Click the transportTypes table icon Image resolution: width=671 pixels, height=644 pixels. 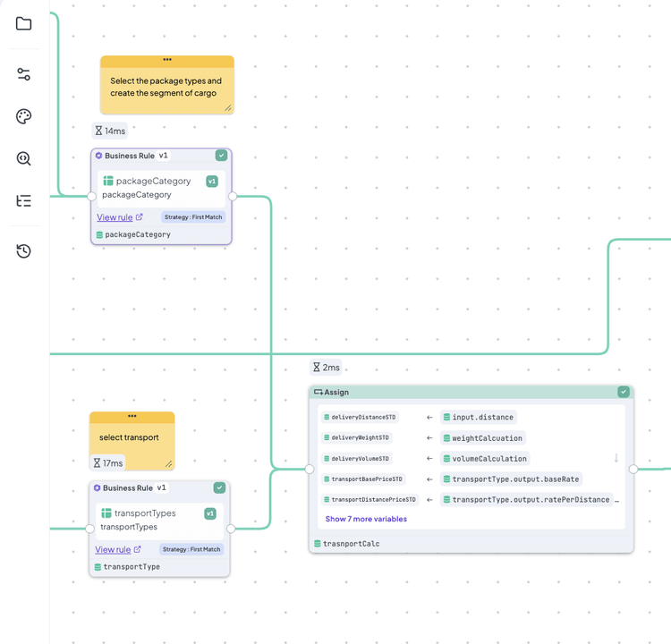point(106,513)
